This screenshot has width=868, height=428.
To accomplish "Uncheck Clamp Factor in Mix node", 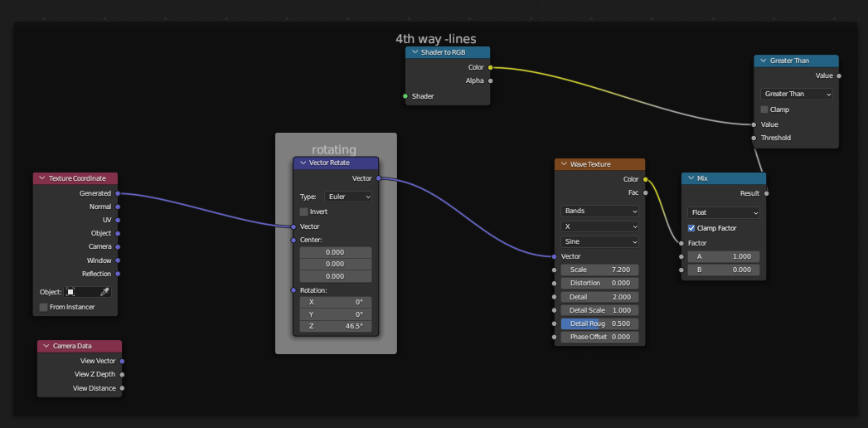I will click(691, 228).
